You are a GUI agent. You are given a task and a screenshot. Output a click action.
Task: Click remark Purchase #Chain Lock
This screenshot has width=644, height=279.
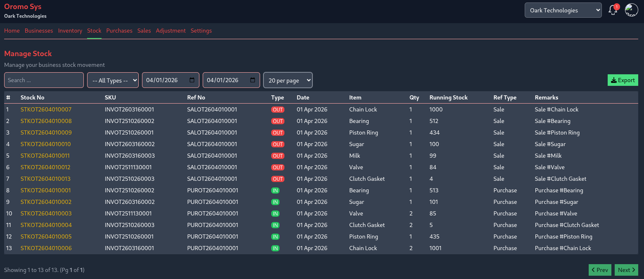pyautogui.click(x=563, y=248)
